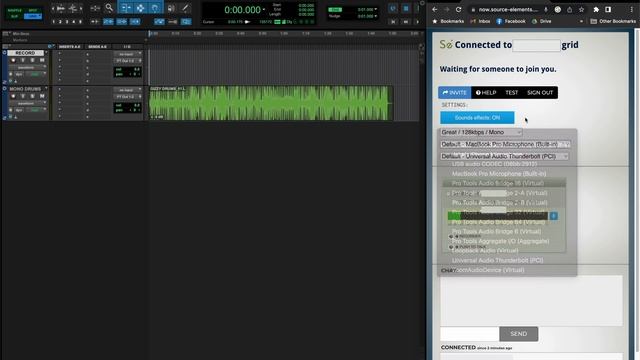640x360 pixels.
Task: Click the INVITE button
Action: pyautogui.click(x=455, y=93)
